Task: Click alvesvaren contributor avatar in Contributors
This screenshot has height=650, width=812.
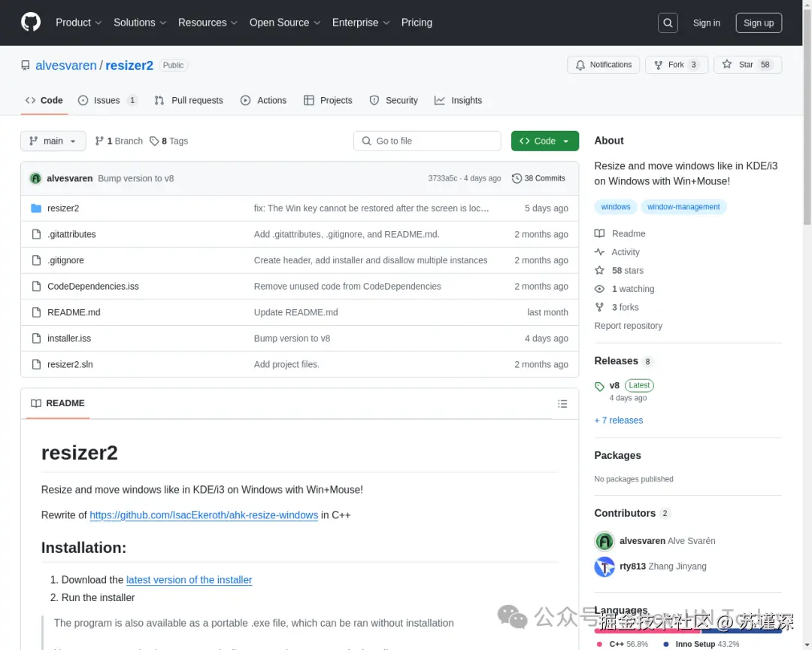Action: coord(604,541)
